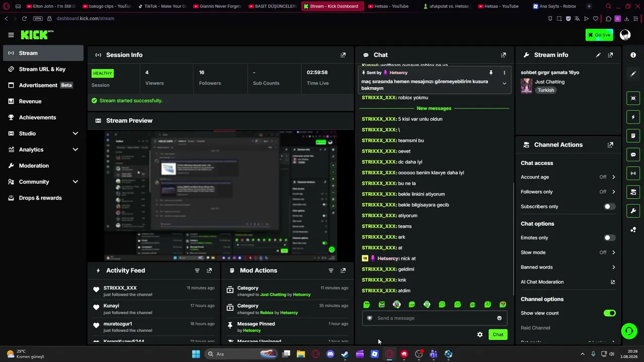The width and height of the screenshot is (644, 362).
Task: Open the Windows Start menu
Action: coord(196,354)
